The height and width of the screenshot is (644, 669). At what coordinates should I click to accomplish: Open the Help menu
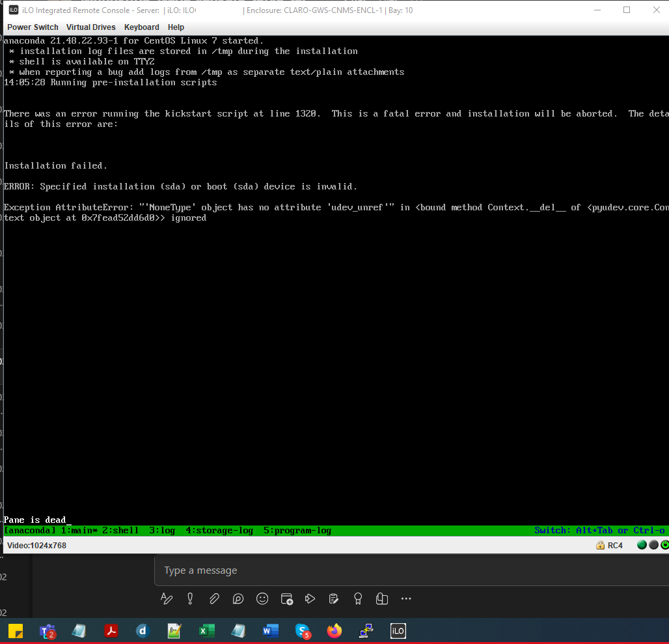tap(176, 27)
